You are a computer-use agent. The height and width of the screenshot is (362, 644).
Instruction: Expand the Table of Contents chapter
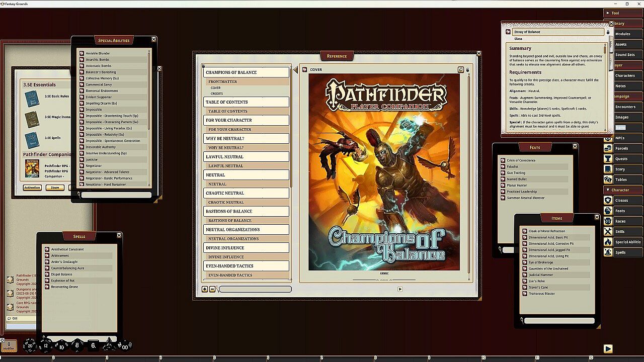pos(246,102)
